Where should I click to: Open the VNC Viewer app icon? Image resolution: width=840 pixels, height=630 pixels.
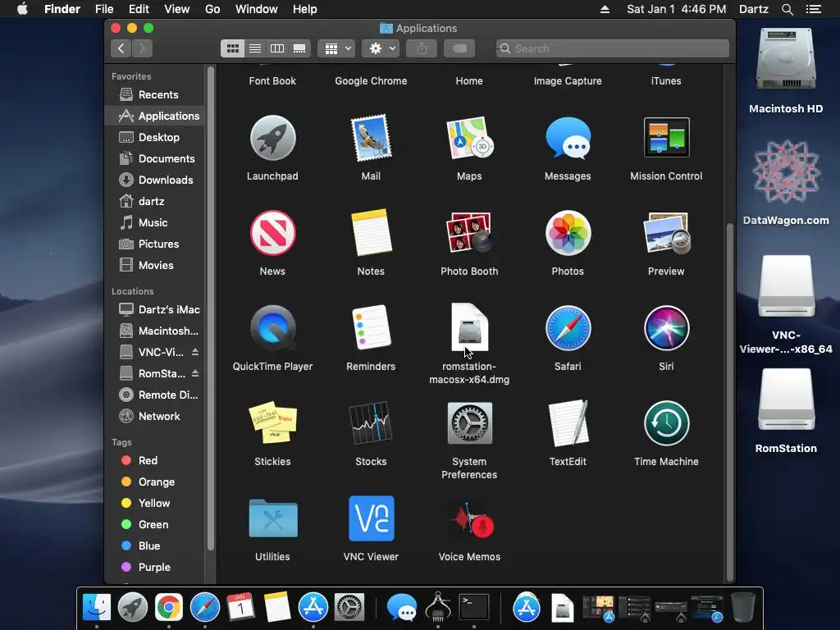[371, 518]
